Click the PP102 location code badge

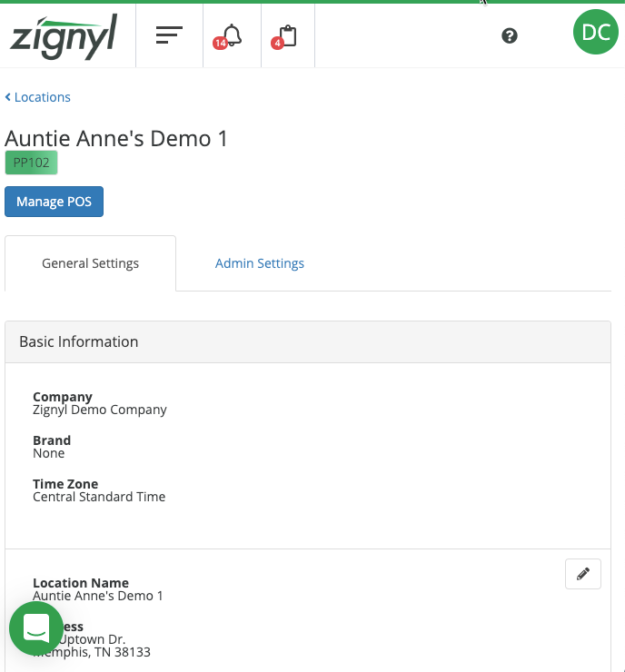coord(31,163)
